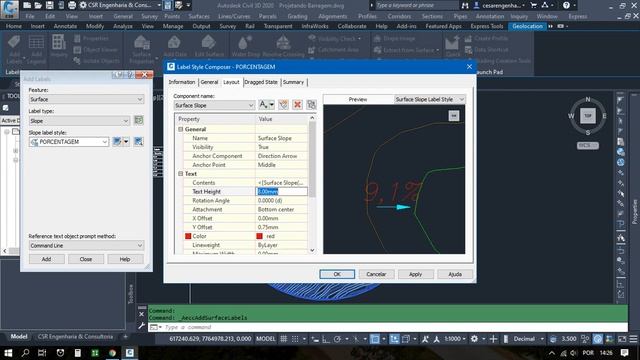Click the Cancelar button

[376, 274]
